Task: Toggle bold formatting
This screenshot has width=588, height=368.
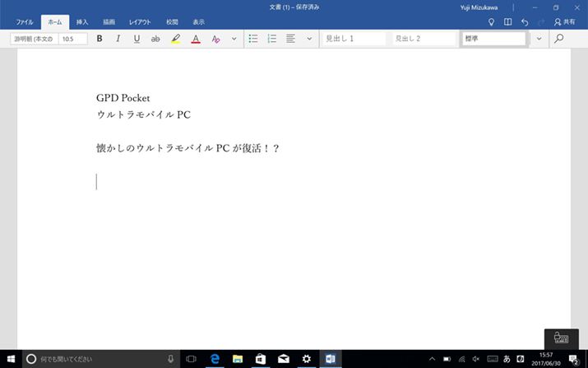Action: click(100, 39)
